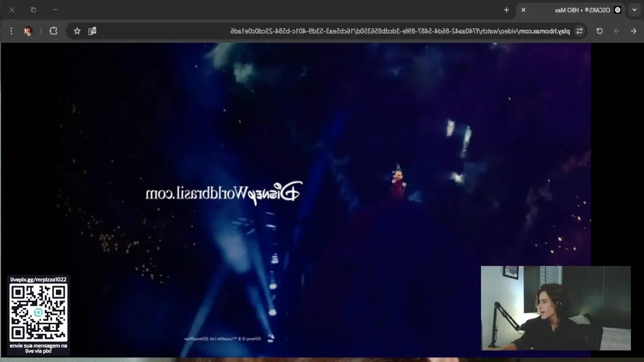
Task: Click the DisneyWorldbrasil.com text in video
Action: [x=224, y=193]
